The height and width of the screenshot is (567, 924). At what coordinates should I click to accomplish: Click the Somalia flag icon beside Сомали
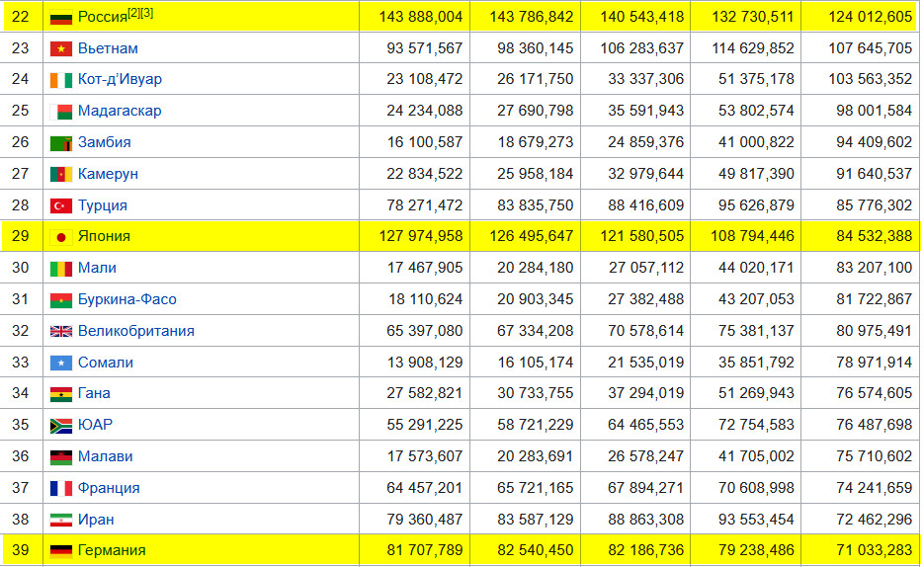point(61,363)
